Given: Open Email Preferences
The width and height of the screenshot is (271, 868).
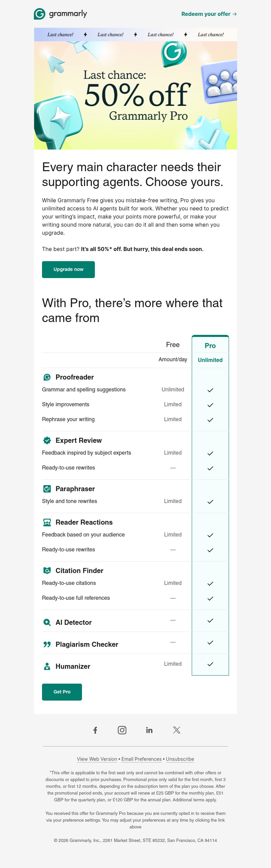Looking at the screenshot, I should tap(141, 759).
